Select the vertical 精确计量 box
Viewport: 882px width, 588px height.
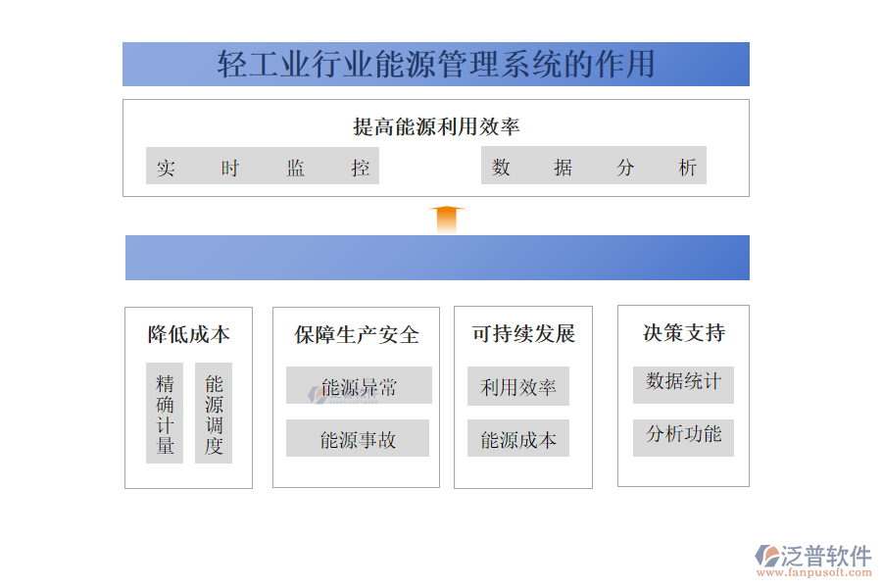(x=165, y=414)
